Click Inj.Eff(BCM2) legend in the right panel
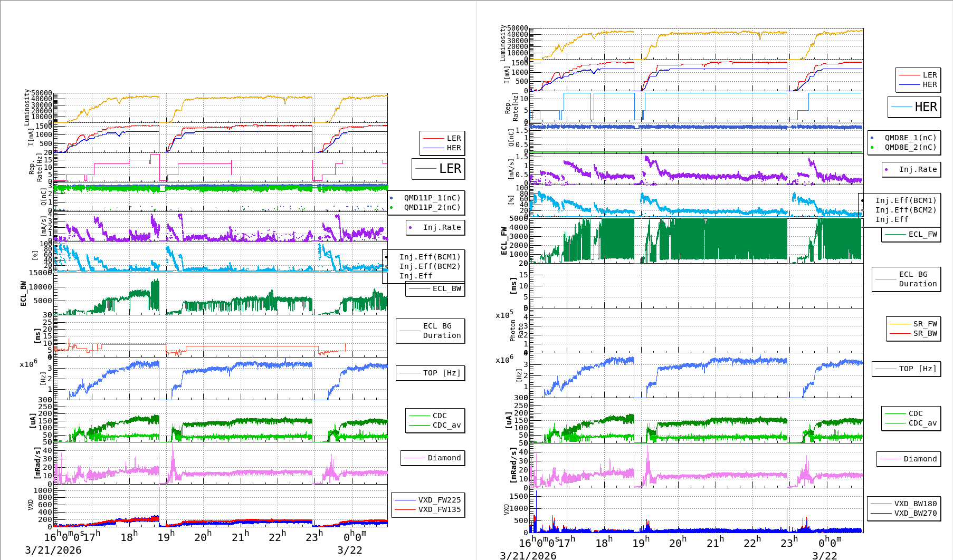This screenshot has height=560, width=953. (906, 210)
